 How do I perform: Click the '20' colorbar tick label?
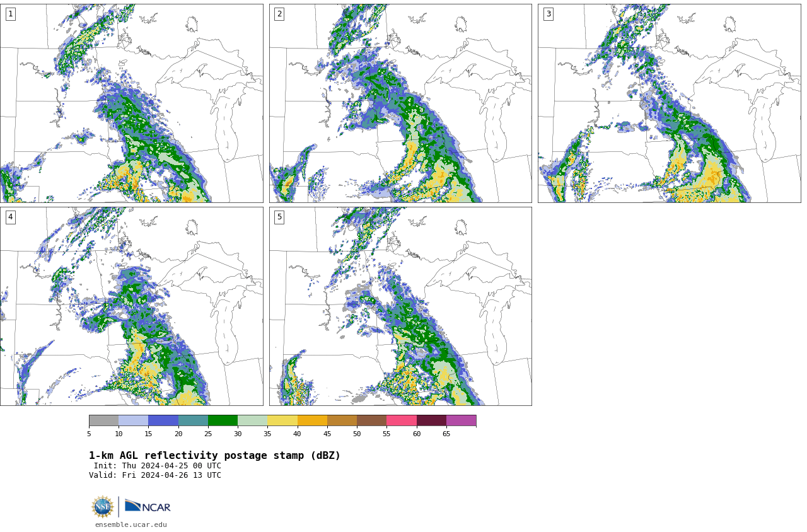click(178, 434)
